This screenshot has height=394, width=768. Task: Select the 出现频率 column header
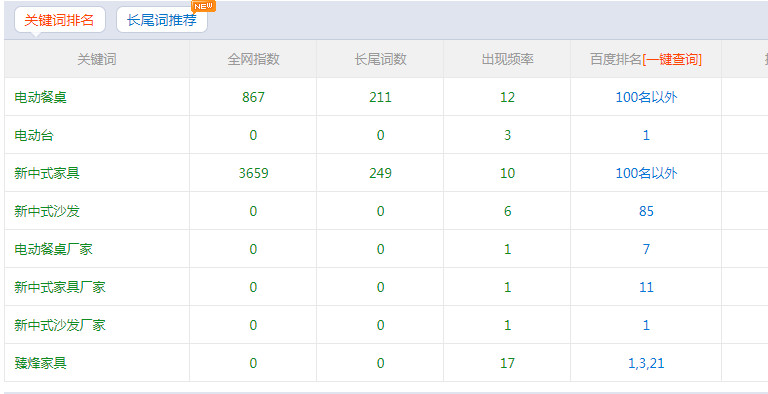coord(507,60)
